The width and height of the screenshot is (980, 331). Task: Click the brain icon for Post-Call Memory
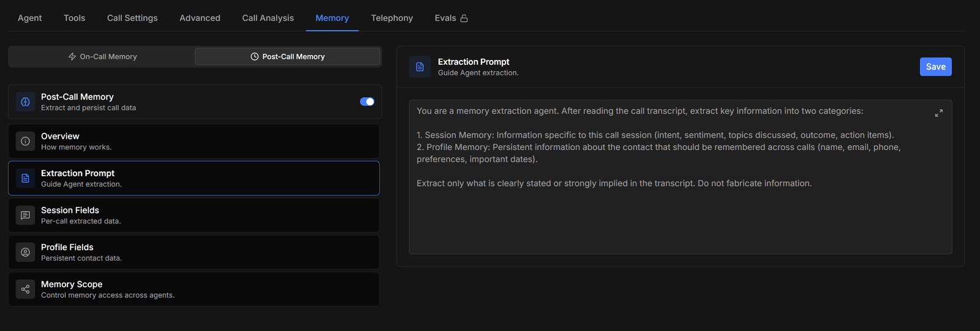pos(25,102)
